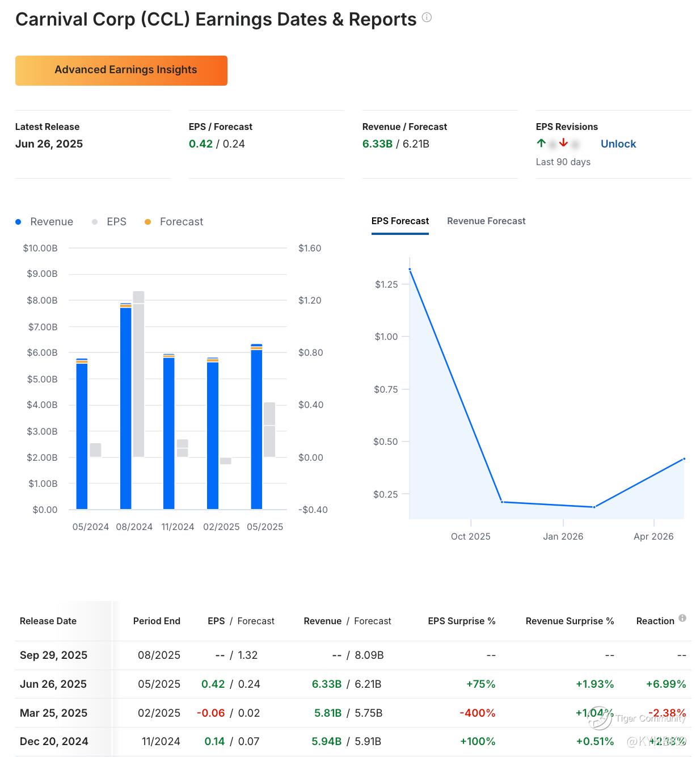The width and height of the screenshot is (700, 757).
Task: Click the Jan 2026 axis label
Action: click(563, 537)
